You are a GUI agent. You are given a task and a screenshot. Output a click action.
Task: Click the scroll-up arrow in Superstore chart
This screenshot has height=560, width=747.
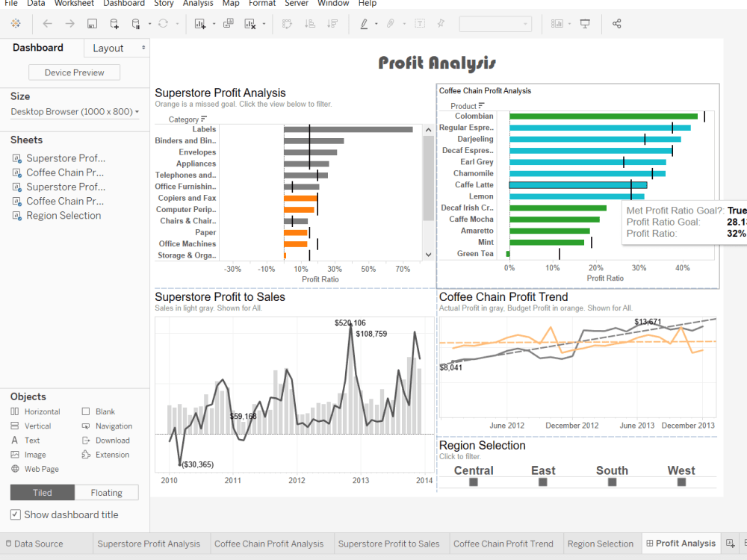pos(428,129)
